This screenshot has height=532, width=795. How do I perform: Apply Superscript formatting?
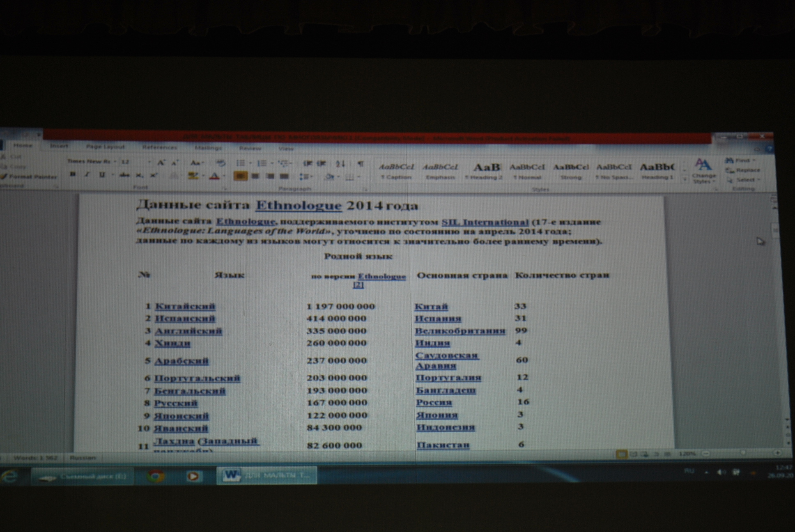pos(154,175)
